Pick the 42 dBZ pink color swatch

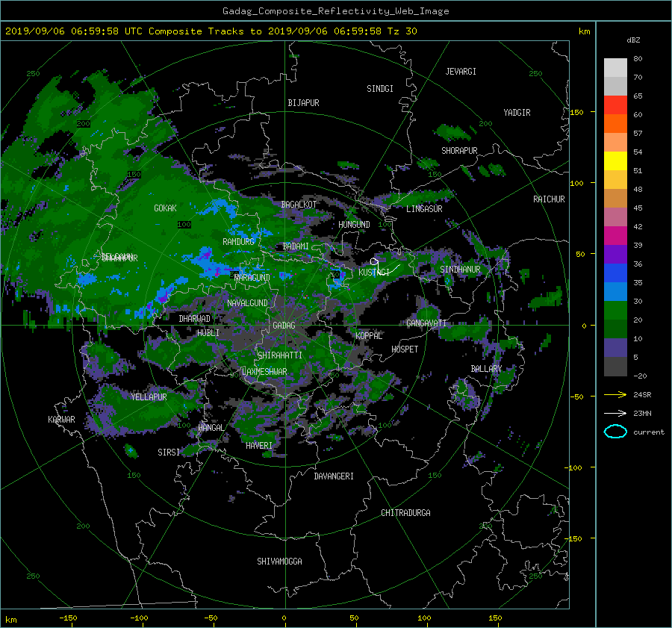point(615,217)
